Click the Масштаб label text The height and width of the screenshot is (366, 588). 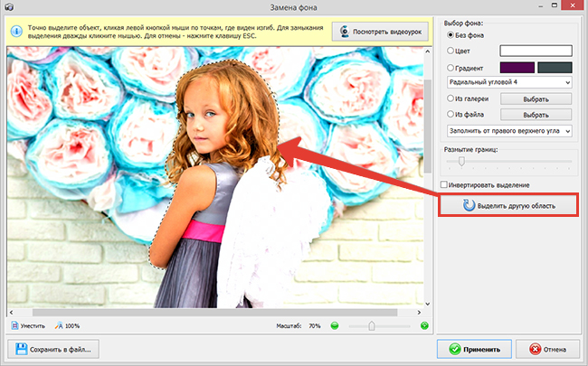coord(289,326)
